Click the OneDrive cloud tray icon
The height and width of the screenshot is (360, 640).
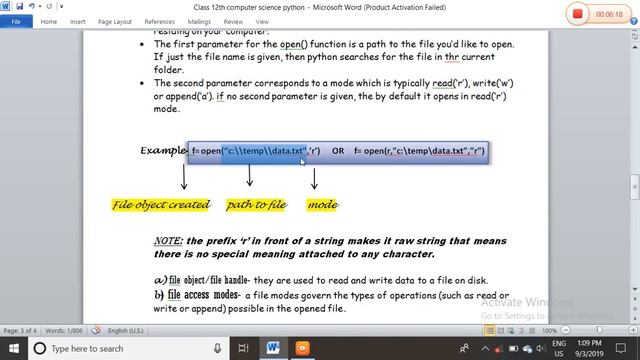[528, 349]
